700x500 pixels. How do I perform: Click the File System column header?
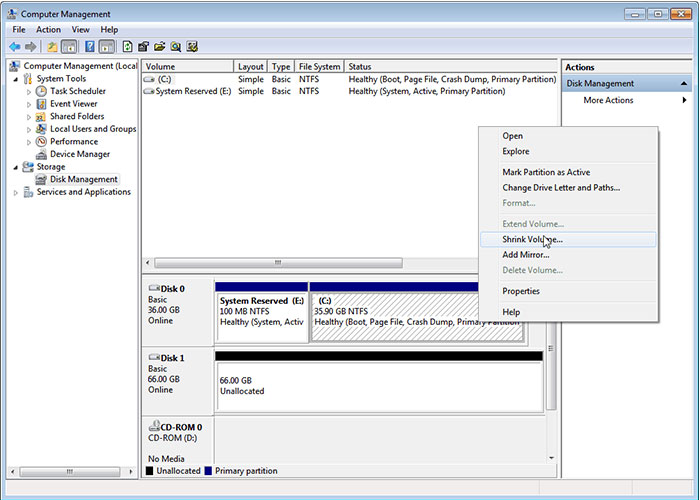pos(319,67)
